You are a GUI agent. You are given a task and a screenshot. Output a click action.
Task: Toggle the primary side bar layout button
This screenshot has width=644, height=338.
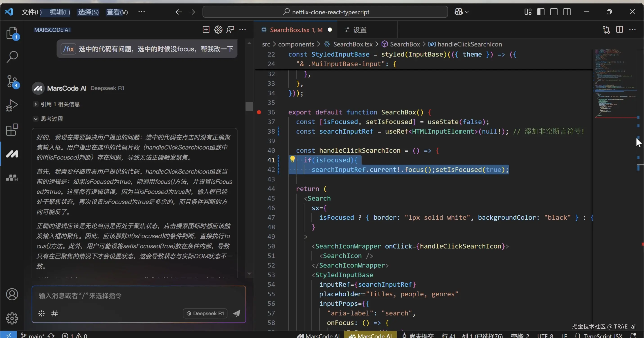[x=540, y=12]
